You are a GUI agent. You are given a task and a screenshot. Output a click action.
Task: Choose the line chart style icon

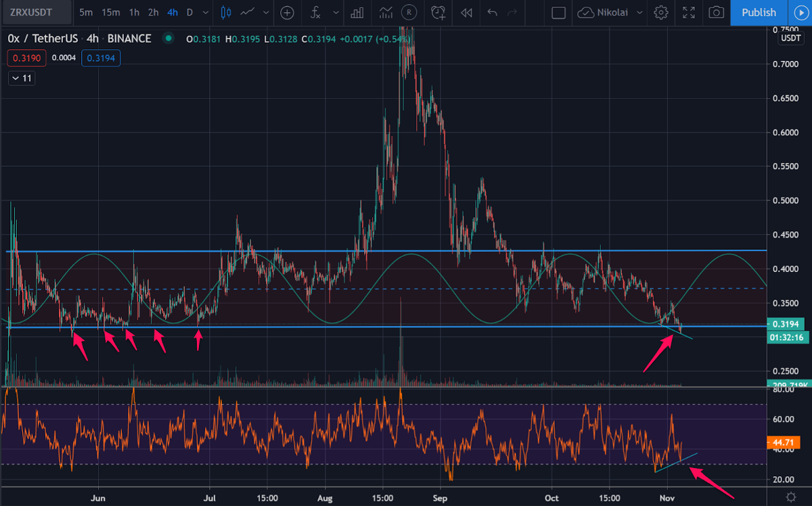(248, 12)
